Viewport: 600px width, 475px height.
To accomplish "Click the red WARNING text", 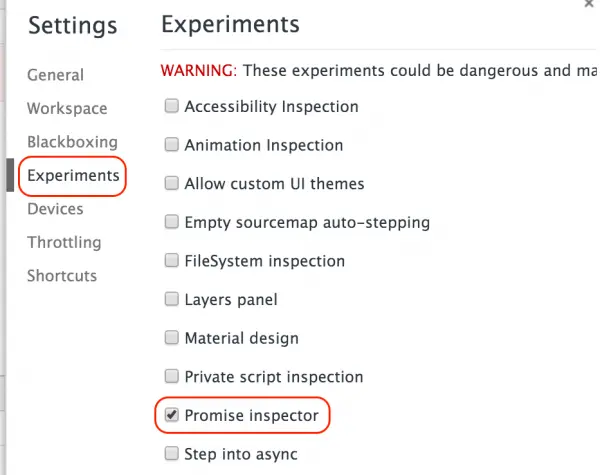I will 197,71.
